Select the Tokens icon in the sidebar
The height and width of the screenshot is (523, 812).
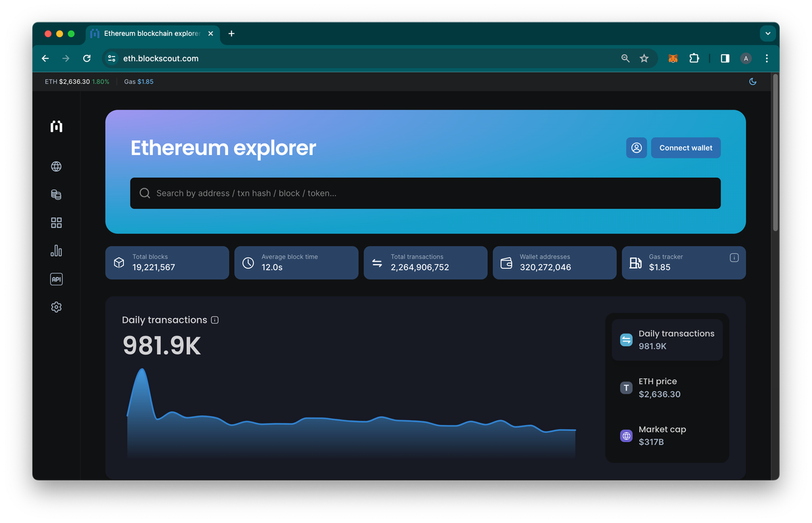click(x=56, y=194)
